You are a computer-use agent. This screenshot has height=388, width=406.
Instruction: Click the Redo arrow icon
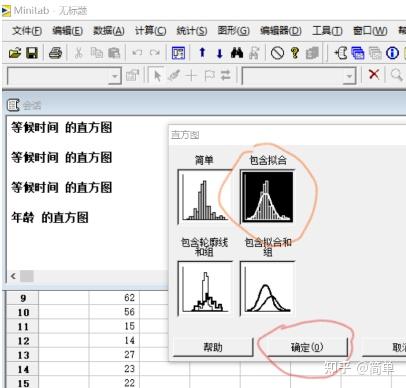[x=154, y=53]
